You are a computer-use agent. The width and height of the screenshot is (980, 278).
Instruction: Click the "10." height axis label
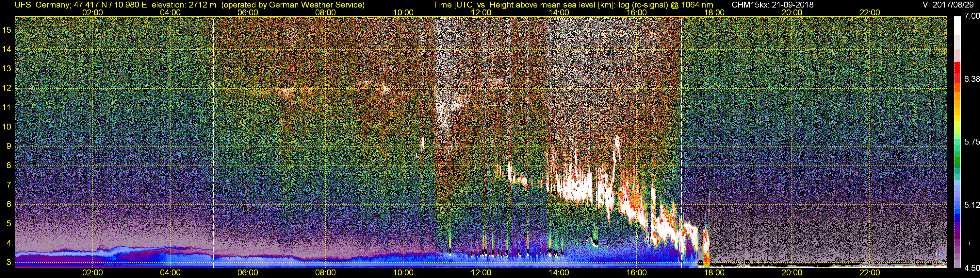(x=7, y=127)
